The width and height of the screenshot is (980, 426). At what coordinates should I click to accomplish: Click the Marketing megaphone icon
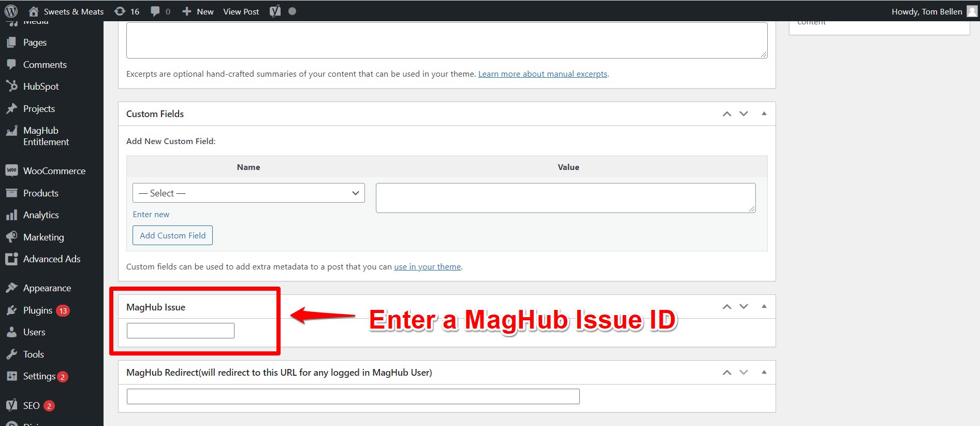click(x=11, y=237)
